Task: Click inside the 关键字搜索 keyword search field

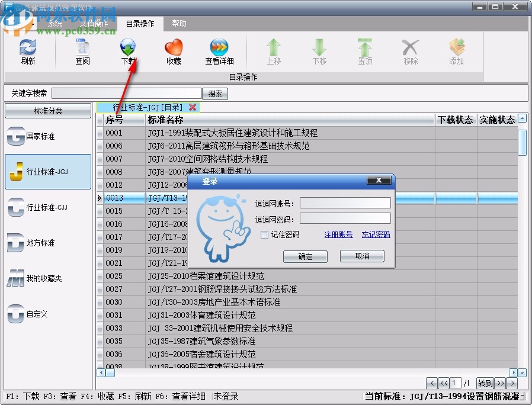Action: pyautogui.click(x=127, y=93)
